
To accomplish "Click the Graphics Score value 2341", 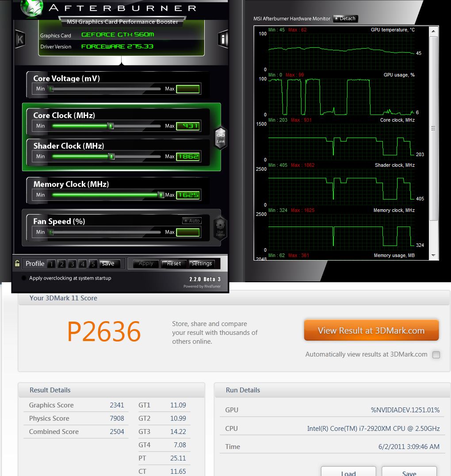I will pyautogui.click(x=117, y=405).
